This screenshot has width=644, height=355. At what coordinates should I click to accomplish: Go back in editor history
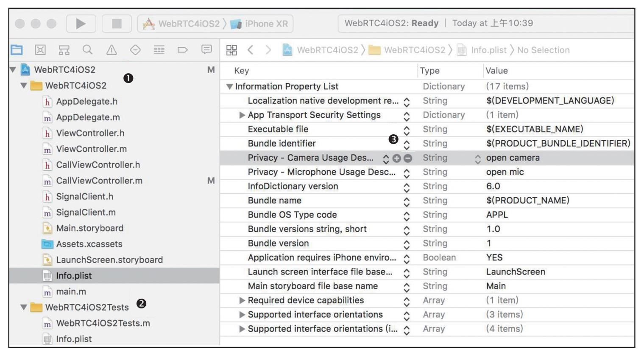[x=251, y=50]
